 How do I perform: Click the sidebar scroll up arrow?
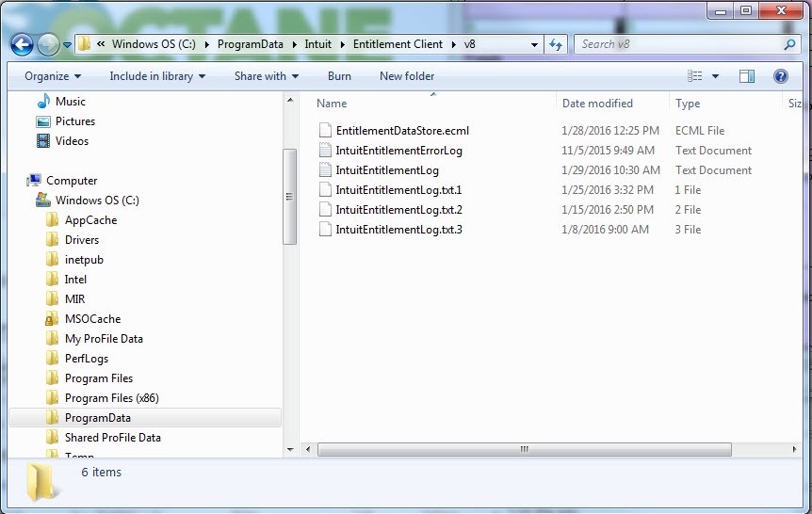[290, 100]
